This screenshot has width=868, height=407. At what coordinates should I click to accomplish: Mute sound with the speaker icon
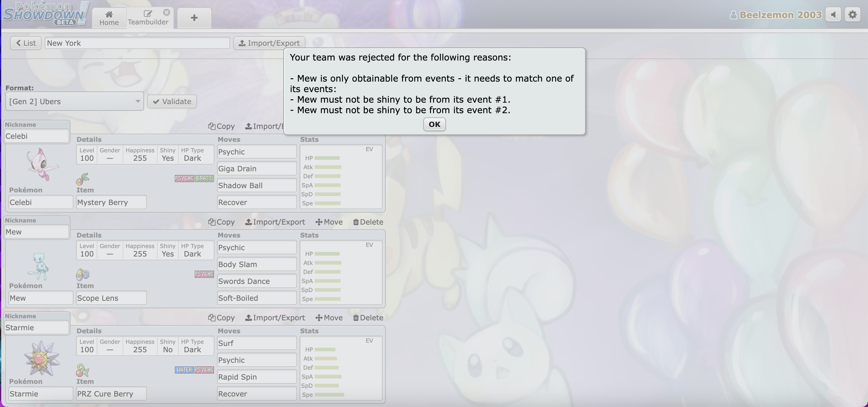tap(833, 15)
